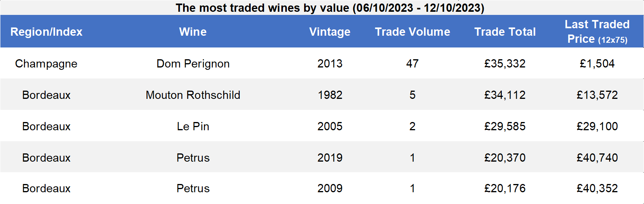Click the Le Pin wine cell
Image resolution: width=644 pixels, height=204 pixels.
[x=193, y=126]
